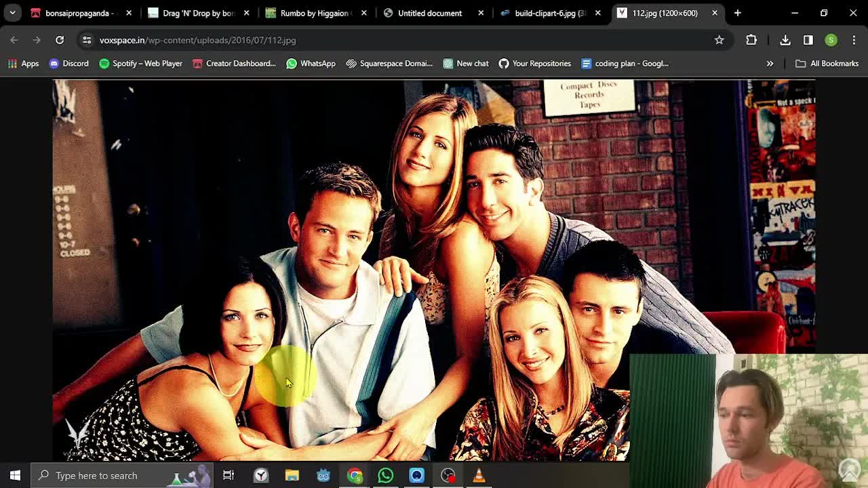
Task: Open the All Bookmarks folder
Action: [x=827, y=63]
